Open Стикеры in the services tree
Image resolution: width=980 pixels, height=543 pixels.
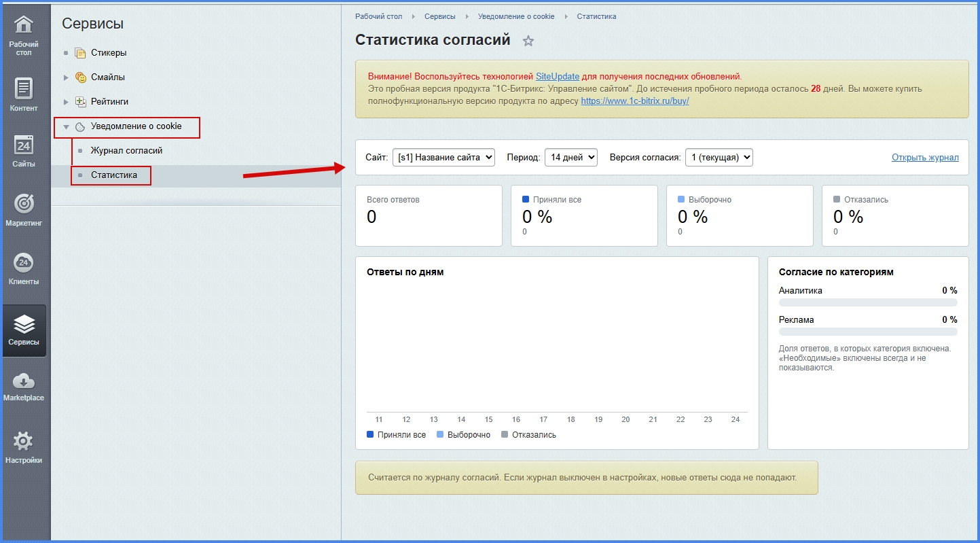point(109,53)
